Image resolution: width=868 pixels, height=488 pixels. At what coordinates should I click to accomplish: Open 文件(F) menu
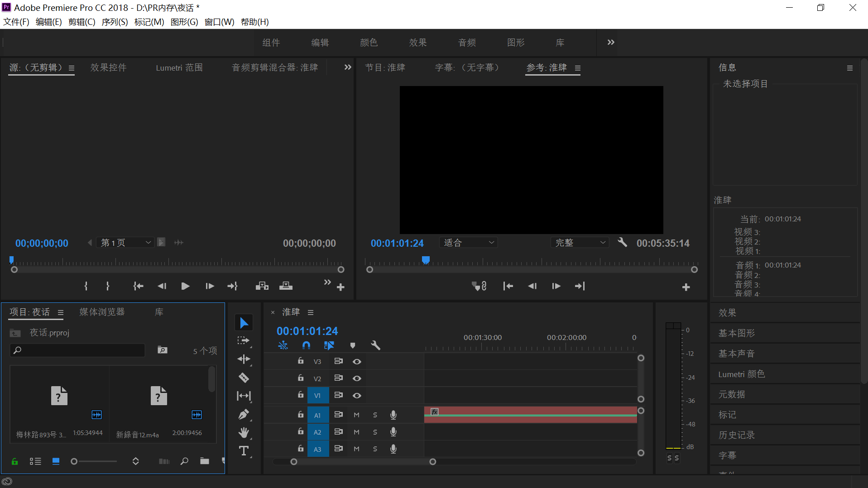click(16, 22)
